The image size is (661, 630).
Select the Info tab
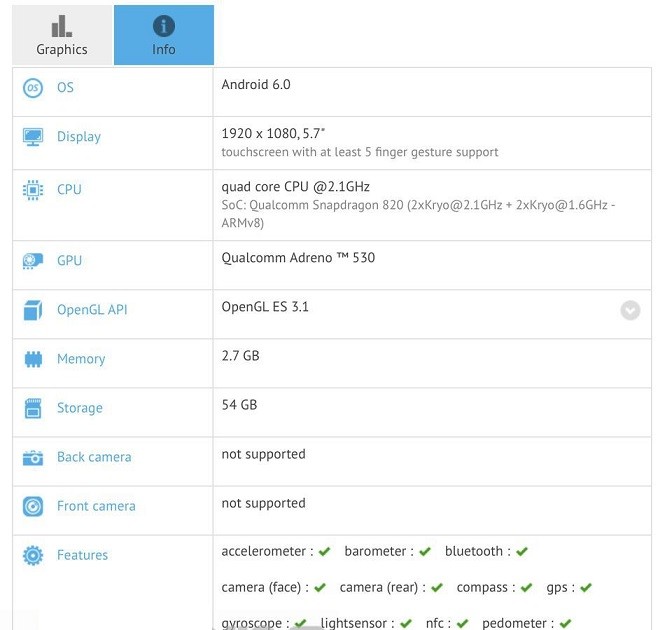pyautogui.click(x=163, y=35)
